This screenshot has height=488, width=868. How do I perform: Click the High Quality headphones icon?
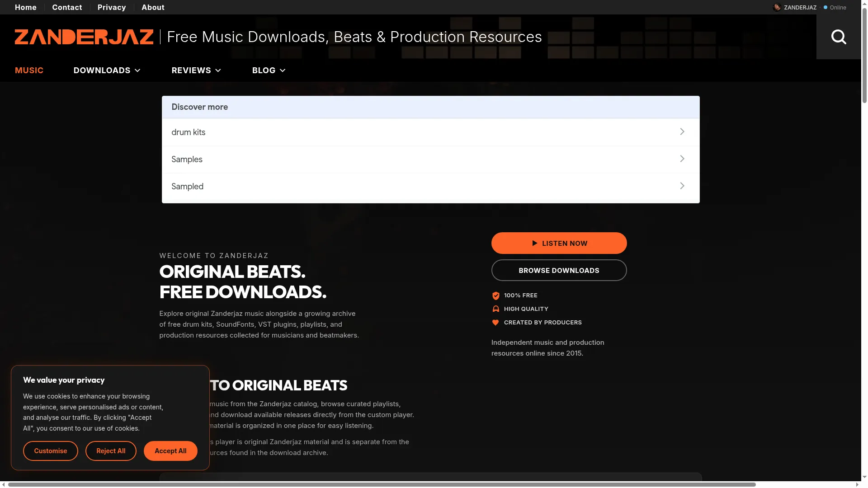(x=496, y=309)
